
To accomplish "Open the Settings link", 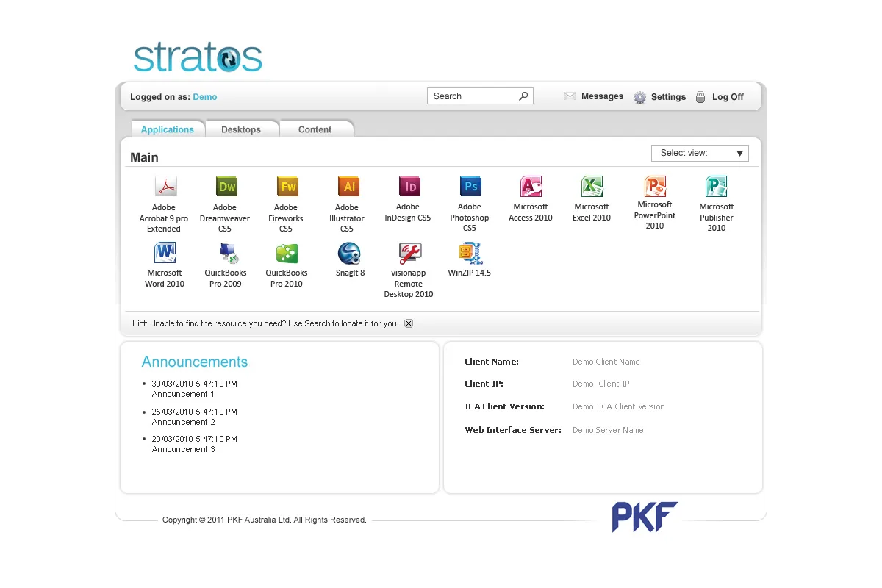I will pos(668,97).
